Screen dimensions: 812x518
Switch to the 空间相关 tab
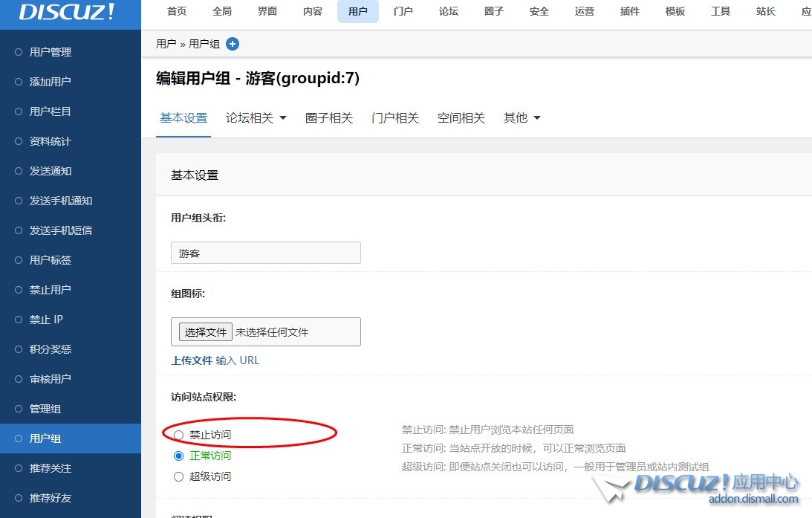(461, 117)
